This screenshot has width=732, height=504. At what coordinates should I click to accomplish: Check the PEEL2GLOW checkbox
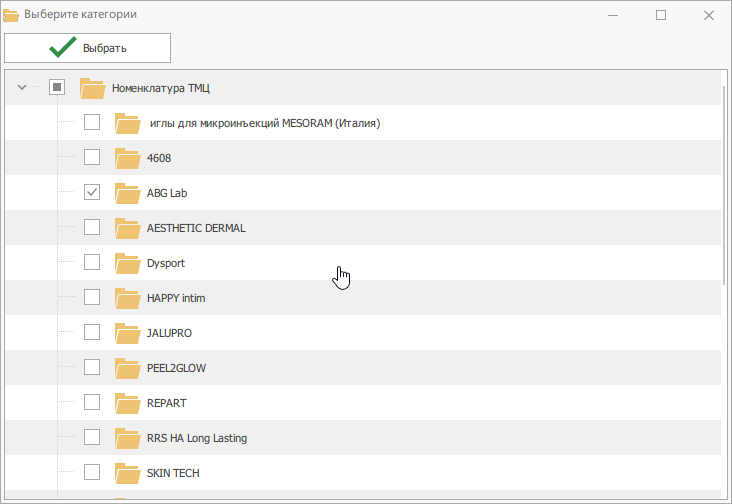click(x=92, y=367)
